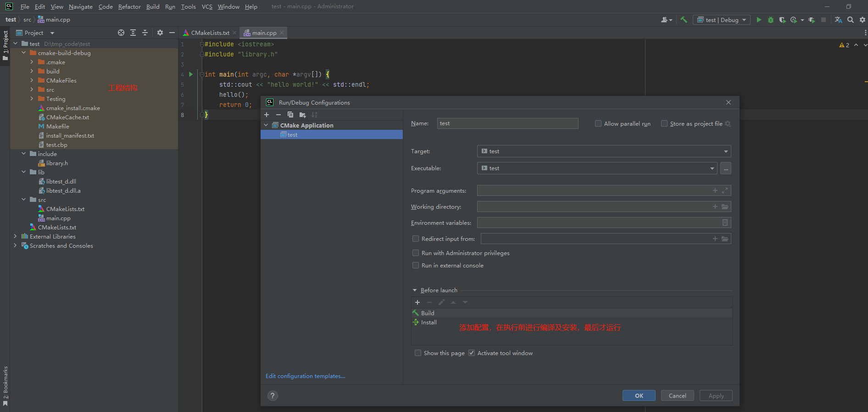
Task: Click the warnings indicator in editor
Action: click(x=844, y=45)
